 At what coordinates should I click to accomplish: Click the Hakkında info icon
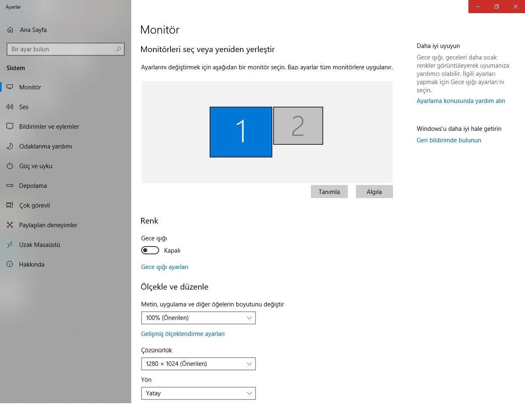pos(10,265)
